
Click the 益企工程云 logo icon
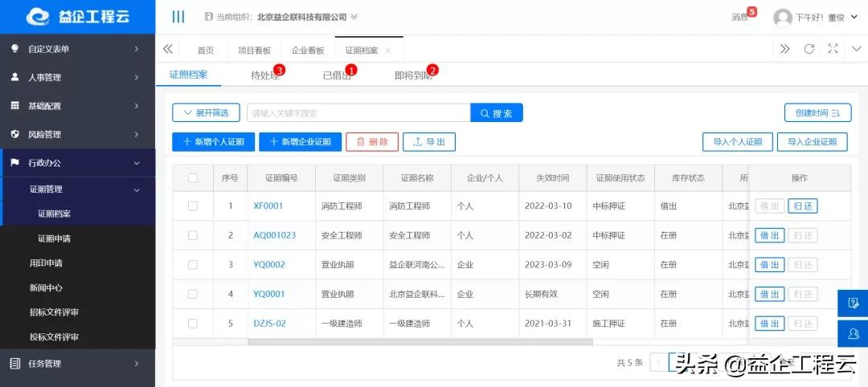point(39,17)
